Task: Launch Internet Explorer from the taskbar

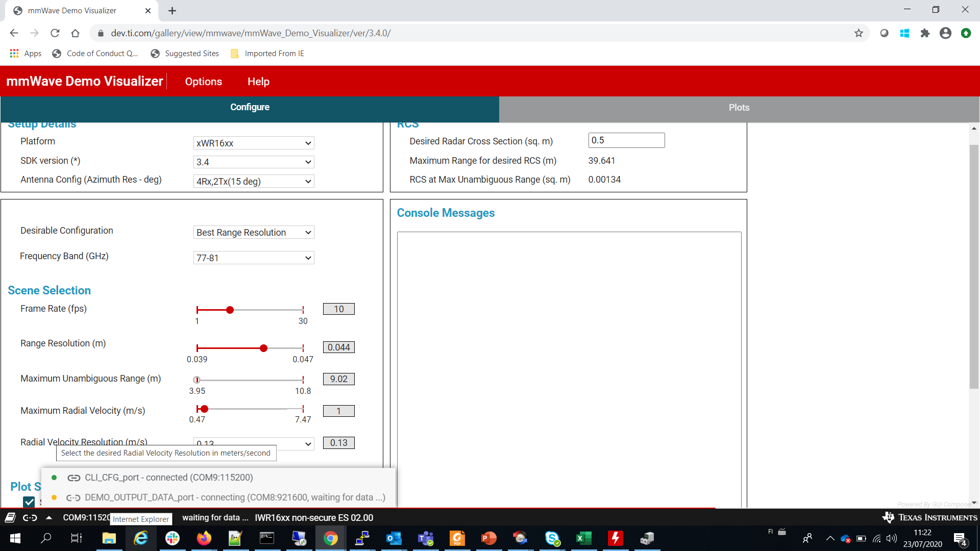Action: (x=140, y=538)
